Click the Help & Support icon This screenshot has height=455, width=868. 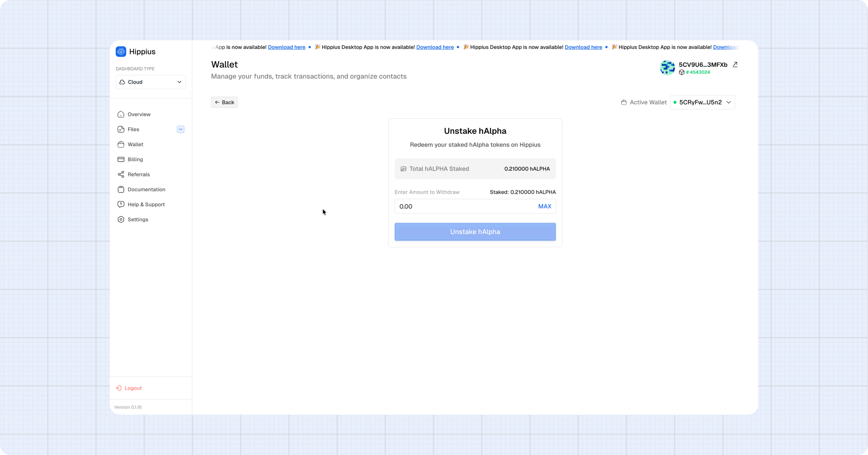[121, 205]
